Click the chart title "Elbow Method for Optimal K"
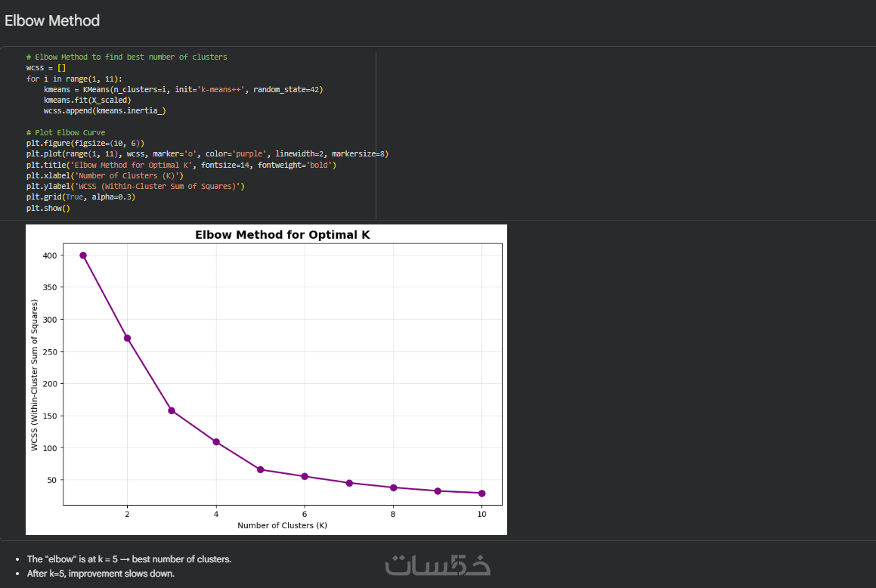876x588 pixels. click(283, 235)
